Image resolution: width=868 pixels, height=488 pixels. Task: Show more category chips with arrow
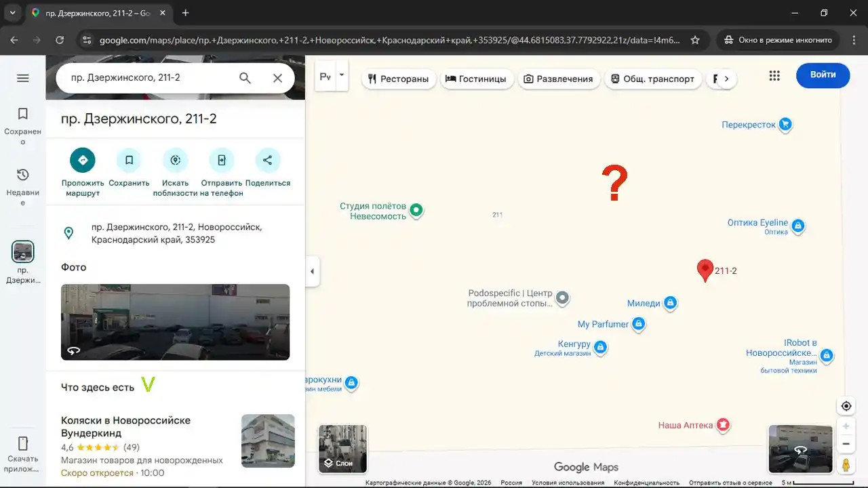tap(726, 79)
